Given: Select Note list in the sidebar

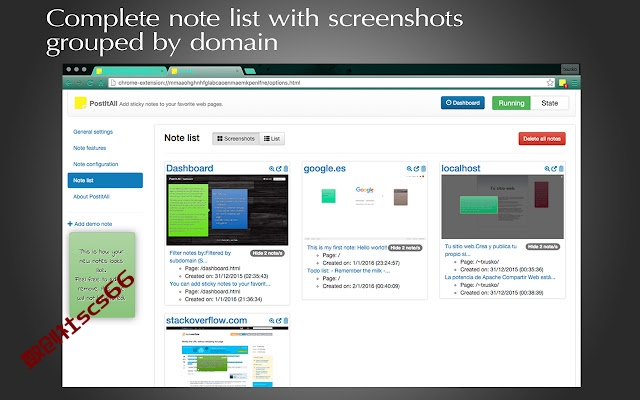Looking at the screenshot, I should 105,180.
